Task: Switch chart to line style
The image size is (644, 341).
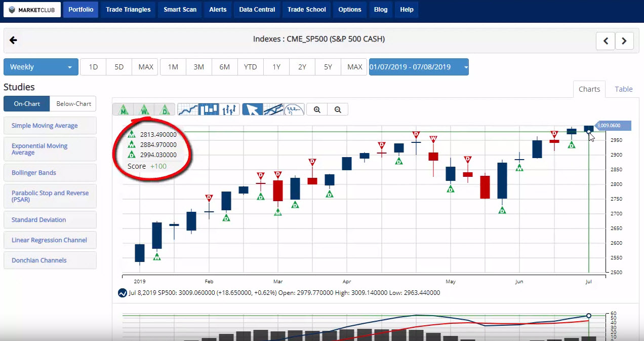Action: tap(189, 109)
